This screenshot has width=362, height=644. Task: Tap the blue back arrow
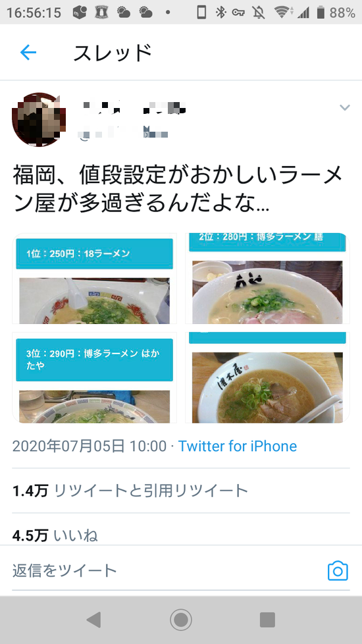(x=28, y=53)
